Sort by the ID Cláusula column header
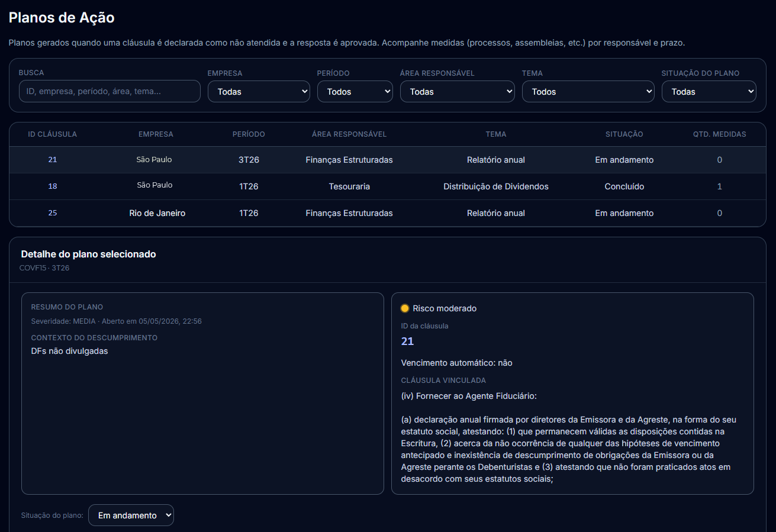 click(53, 134)
